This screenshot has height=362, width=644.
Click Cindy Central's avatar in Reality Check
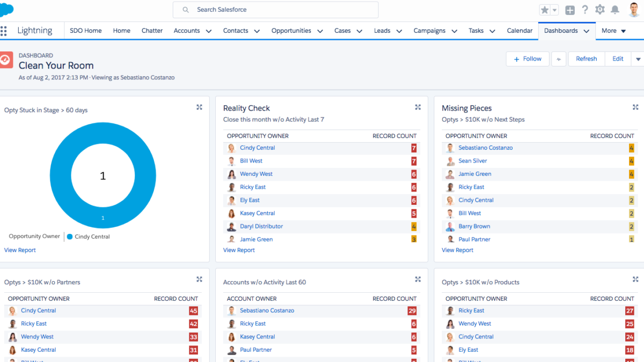[231, 148]
